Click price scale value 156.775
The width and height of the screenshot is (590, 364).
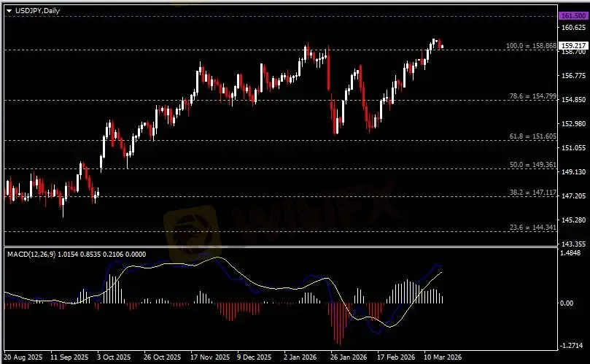pyautogui.click(x=573, y=76)
